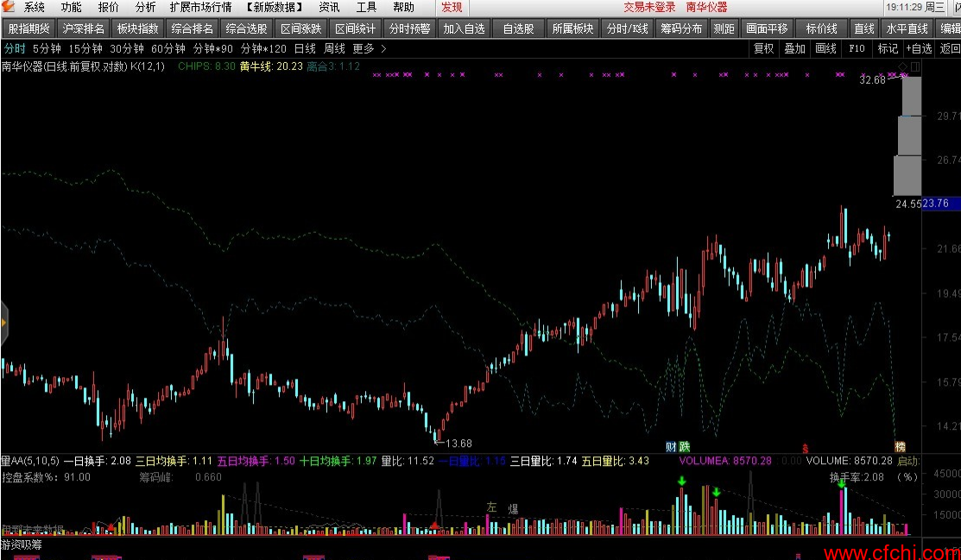
Task: Expand the left-edge panel arrow
Action: coord(3,324)
